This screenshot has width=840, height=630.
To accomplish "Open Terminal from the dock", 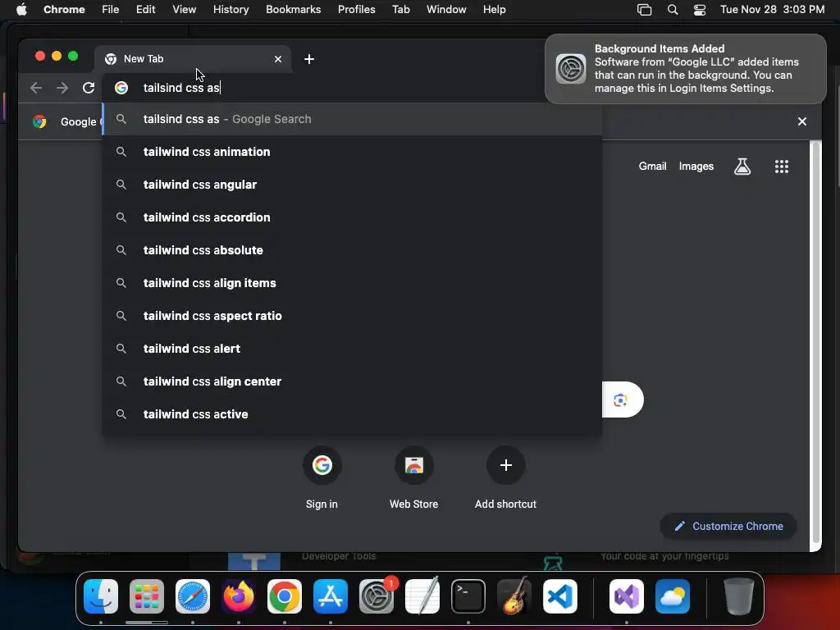I will [468, 596].
